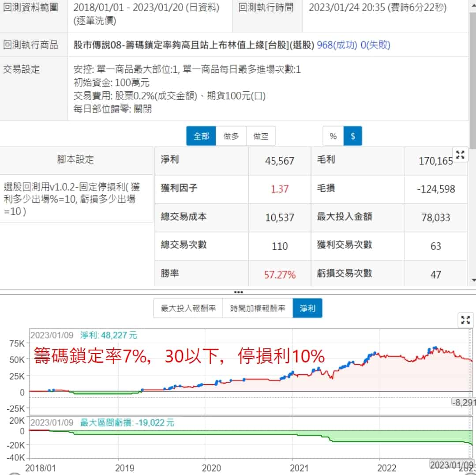Open the 968(成功) results link
The image size is (476, 475).
coord(337,45)
